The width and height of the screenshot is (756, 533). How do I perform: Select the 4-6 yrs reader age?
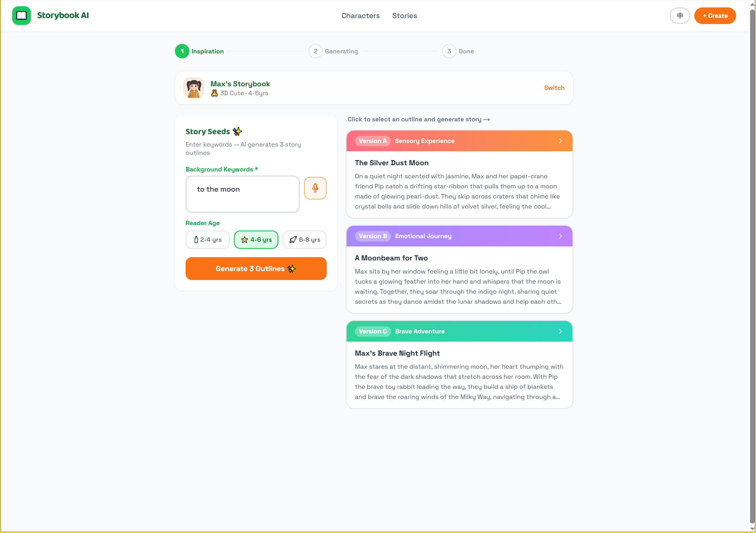tap(256, 239)
